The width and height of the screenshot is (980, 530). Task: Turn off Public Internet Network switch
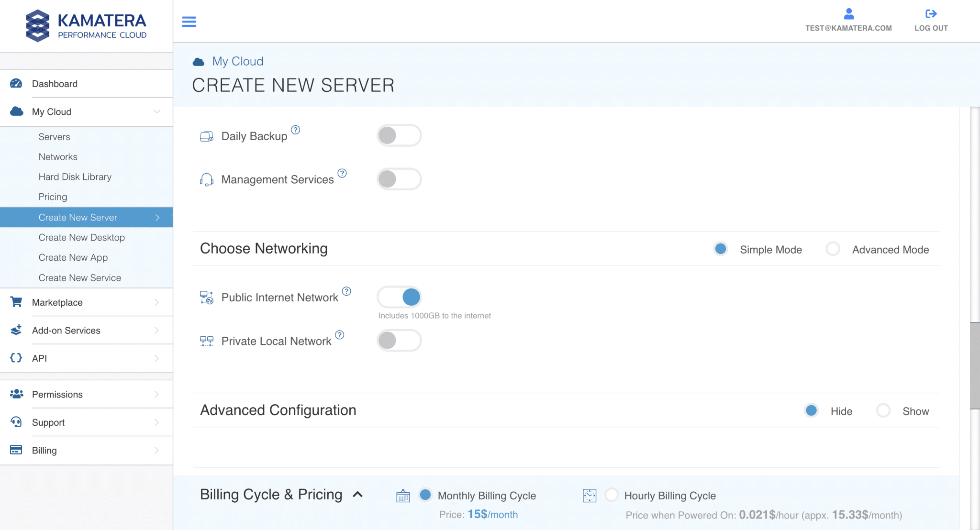tap(399, 297)
